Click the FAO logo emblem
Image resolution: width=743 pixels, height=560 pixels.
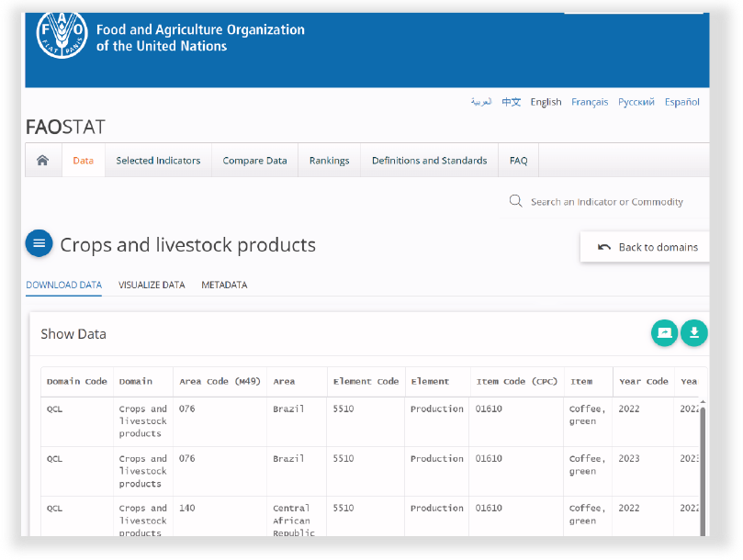pyautogui.click(x=62, y=34)
